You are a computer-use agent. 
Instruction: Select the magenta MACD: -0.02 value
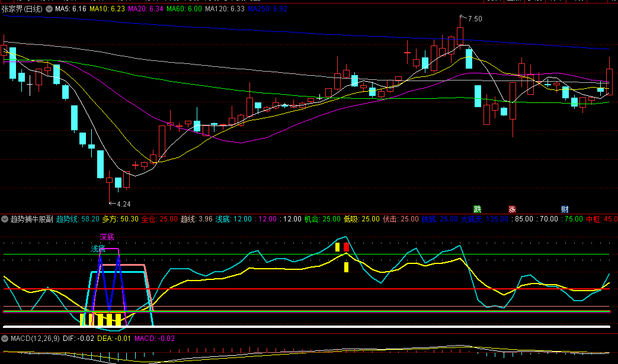pyautogui.click(x=155, y=339)
